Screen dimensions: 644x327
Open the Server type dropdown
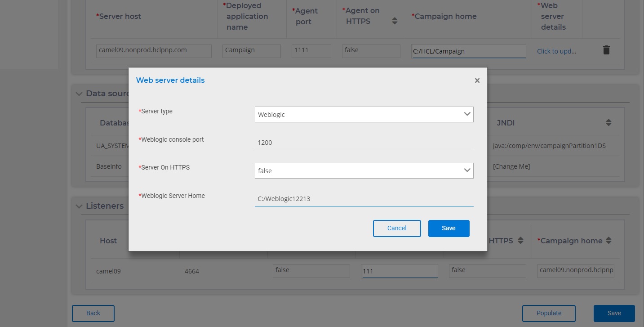pos(364,114)
